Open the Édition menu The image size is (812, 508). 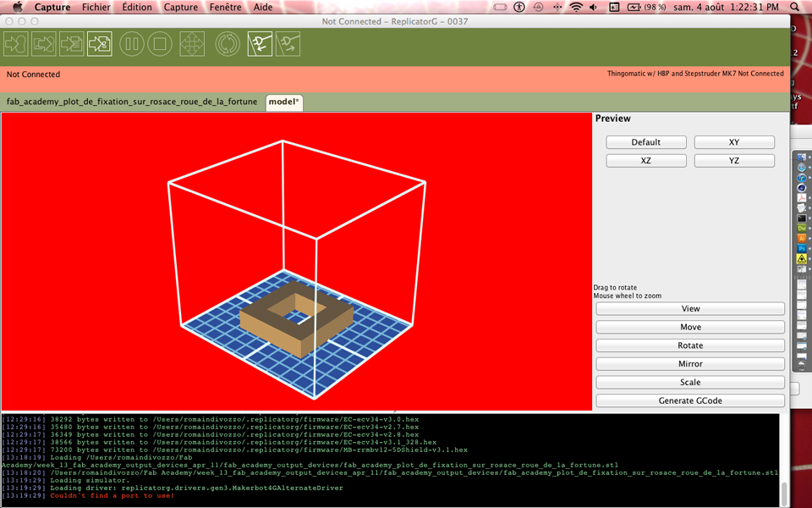point(137,8)
